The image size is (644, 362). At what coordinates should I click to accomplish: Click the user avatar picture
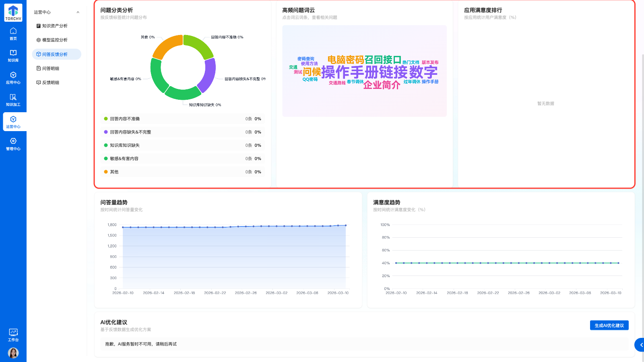pos(13,353)
